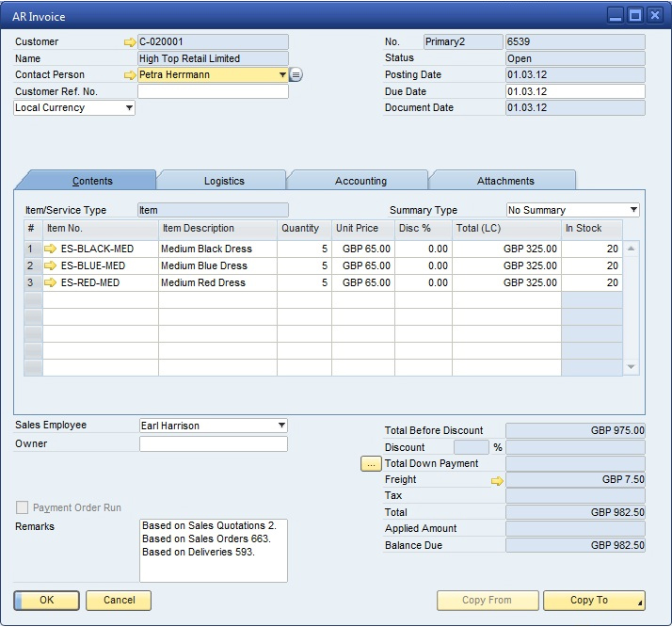Expand the Contact Person dropdown list

(x=281, y=75)
